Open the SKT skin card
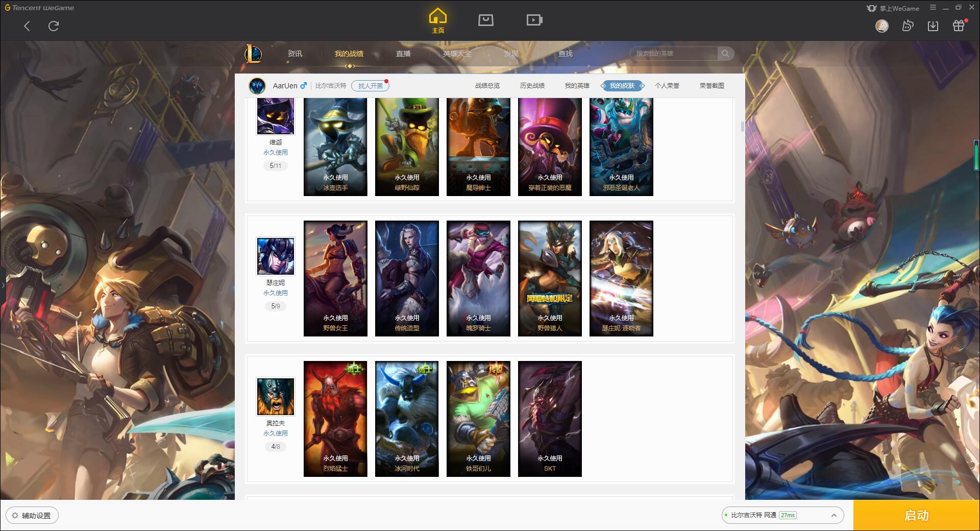Viewport: 980px width, 531px height. point(550,419)
